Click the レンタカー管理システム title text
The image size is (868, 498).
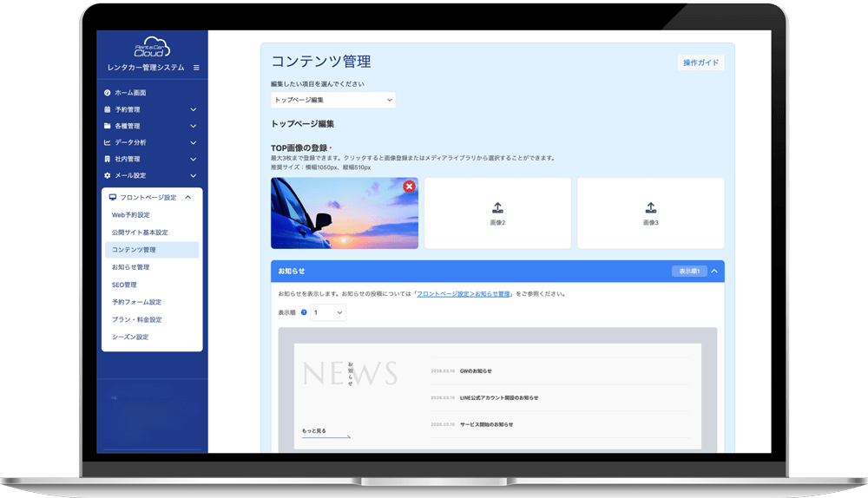146,68
